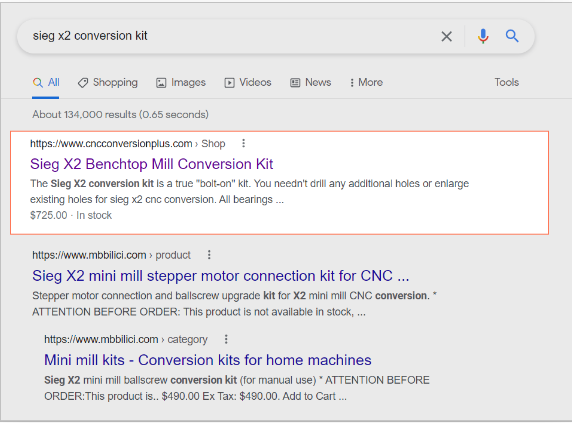The width and height of the screenshot is (572, 423).
Task: Switch to the Images tab
Action: tap(181, 82)
